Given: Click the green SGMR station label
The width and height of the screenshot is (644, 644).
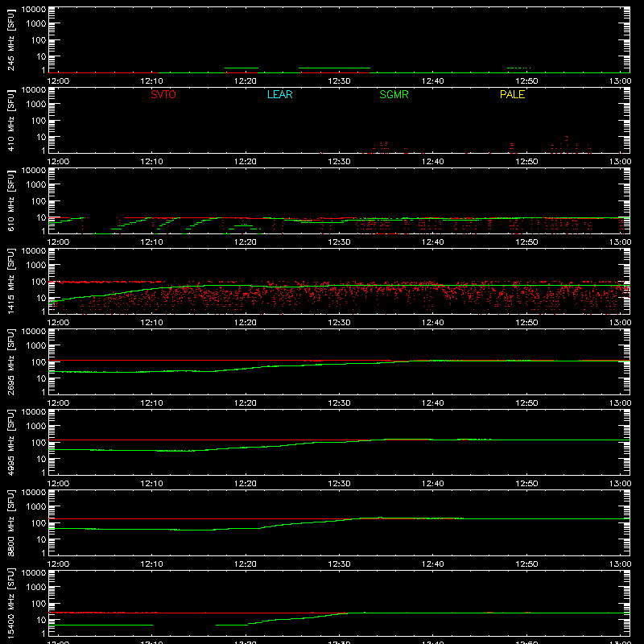Looking at the screenshot, I should [x=394, y=94].
